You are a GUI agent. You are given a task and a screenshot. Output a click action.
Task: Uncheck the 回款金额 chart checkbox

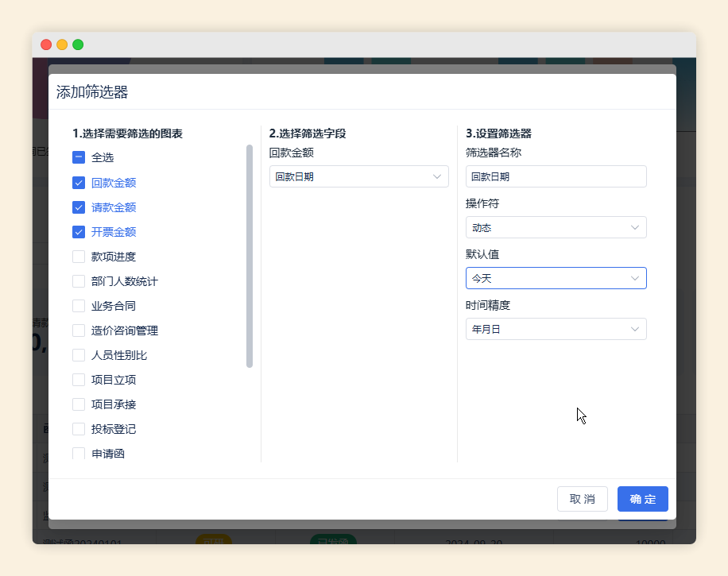pos(79,183)
